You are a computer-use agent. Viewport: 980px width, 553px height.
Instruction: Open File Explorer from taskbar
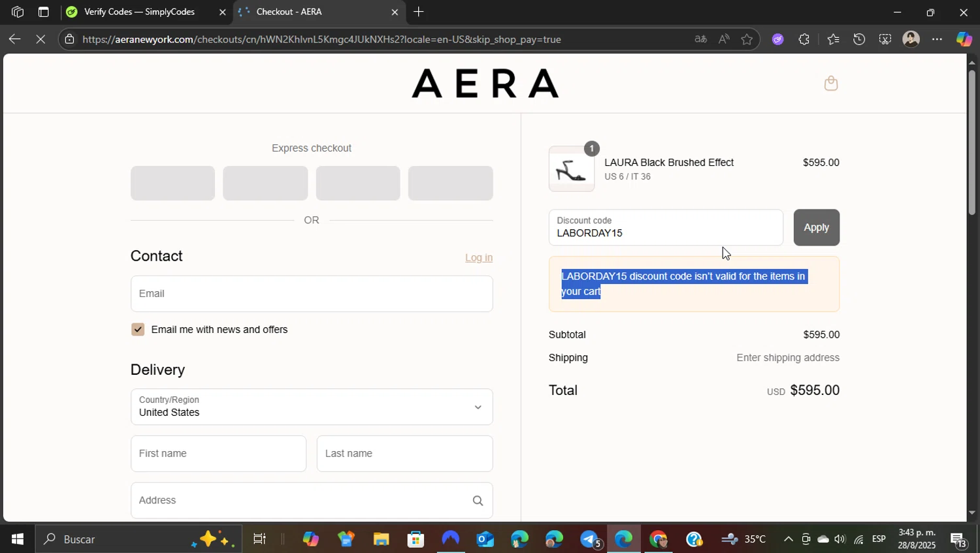[381, 539]
